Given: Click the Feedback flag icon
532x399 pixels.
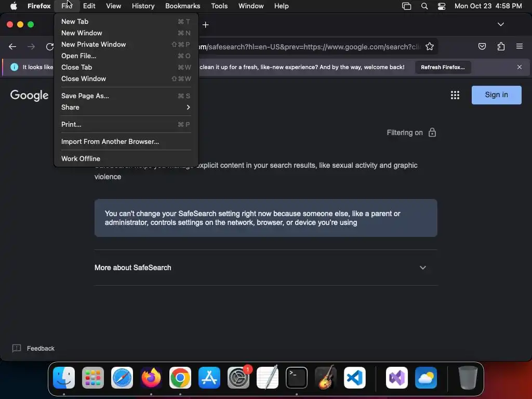Looking at the screenshot, I should (x=16, y=349).
